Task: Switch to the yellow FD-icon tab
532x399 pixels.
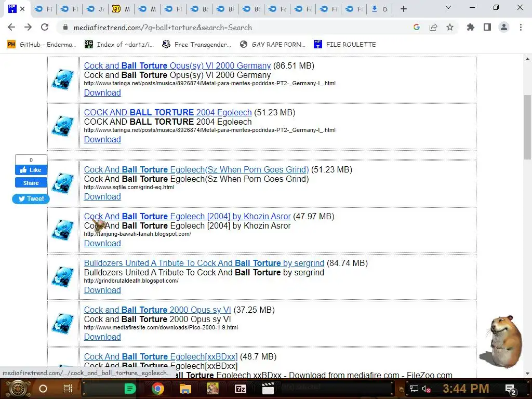Action: [122, 9]
